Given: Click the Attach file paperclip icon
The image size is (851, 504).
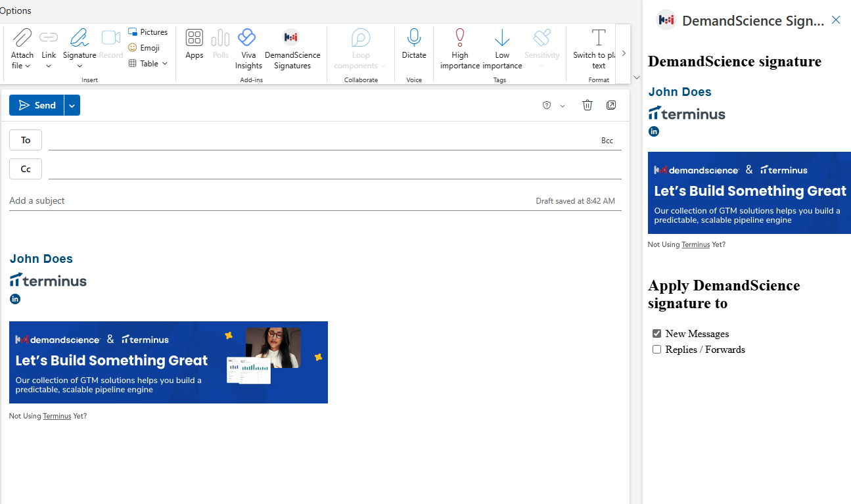Looking at the screenshot, I should [22, 37].
